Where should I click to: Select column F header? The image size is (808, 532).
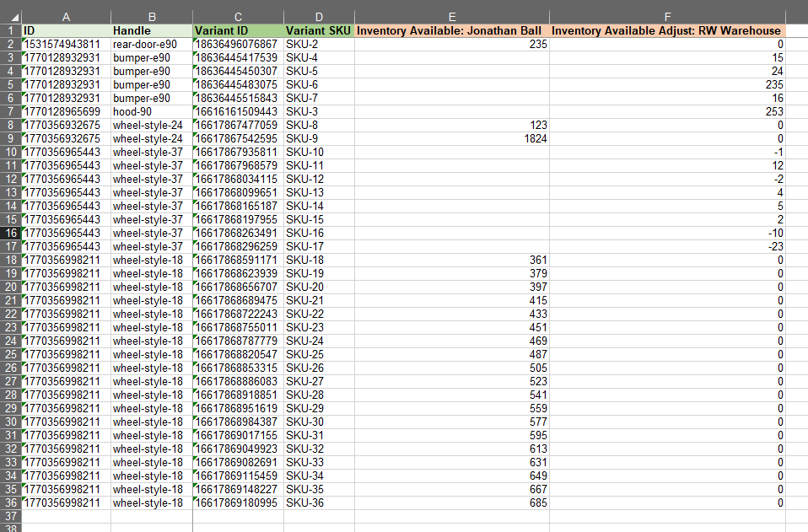pyautogui.click(x=667, y=17)
